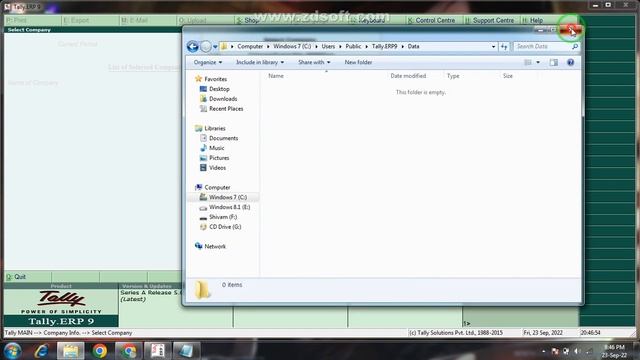Select Public in the address breadcrumb
The height and width of the screenshot is (360, 640).
[353, 47]
